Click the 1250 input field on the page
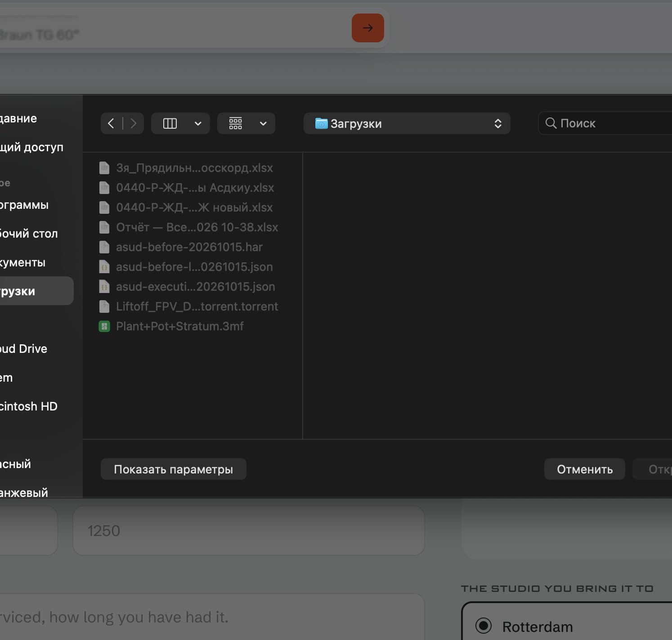Image resolution: width=672 pixels, height=640 pixels. coord(249,531)
